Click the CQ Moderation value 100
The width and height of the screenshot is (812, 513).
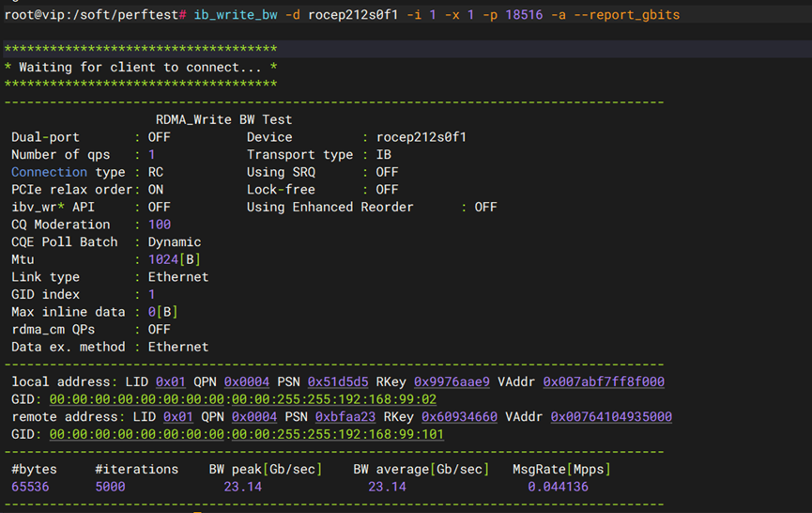pos(160,225)
